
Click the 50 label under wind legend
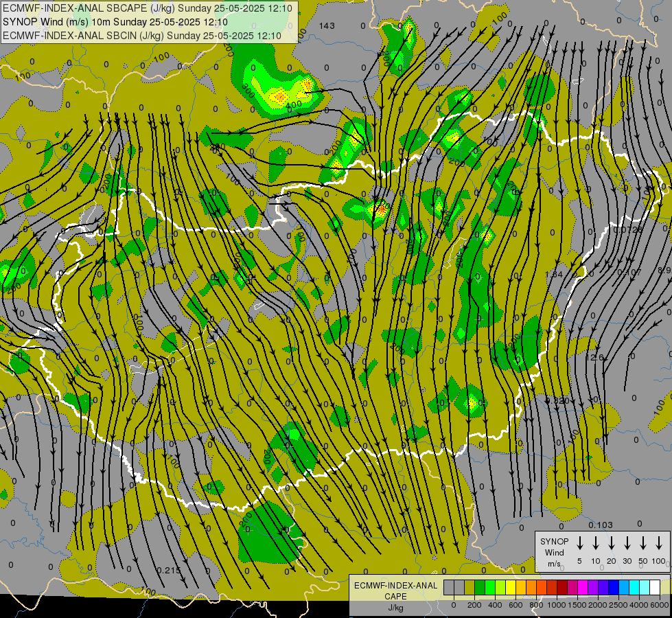[643, 561]
